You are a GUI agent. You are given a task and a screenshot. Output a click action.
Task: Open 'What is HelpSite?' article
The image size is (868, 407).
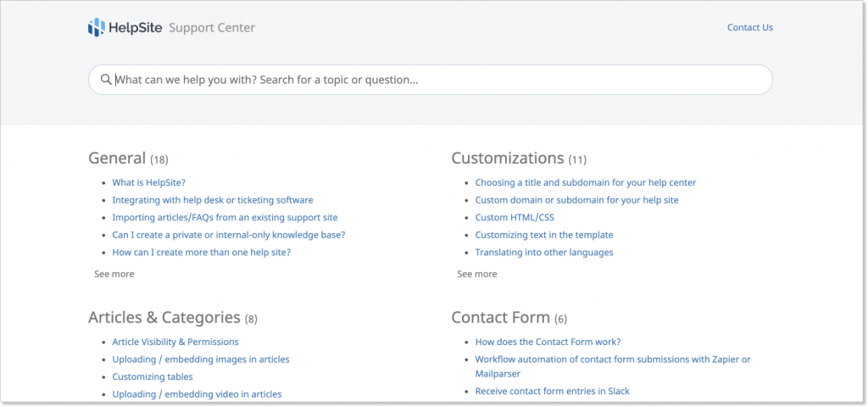[x=149, y=183]
